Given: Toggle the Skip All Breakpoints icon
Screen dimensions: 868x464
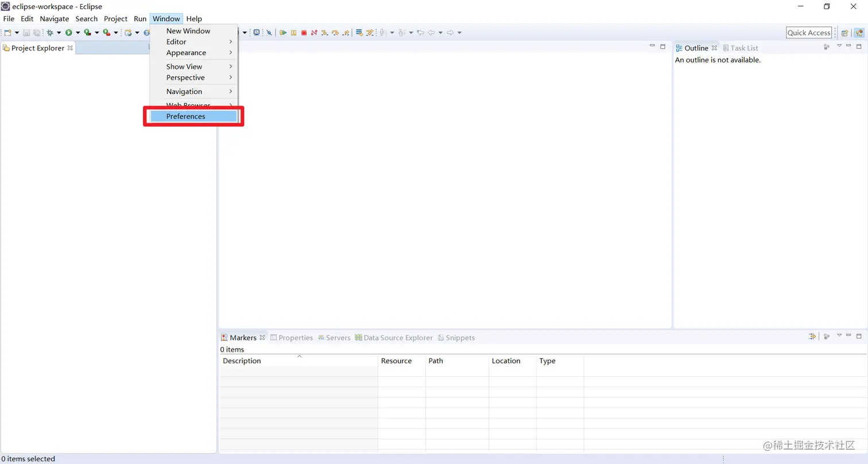Looking at the screenshot, I should (269, 33).
